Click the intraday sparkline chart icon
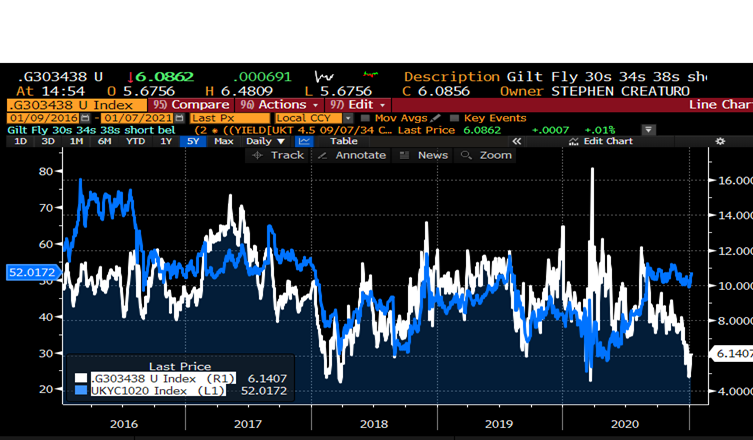The width and height of the screenshot is (753, 440). 324,76
